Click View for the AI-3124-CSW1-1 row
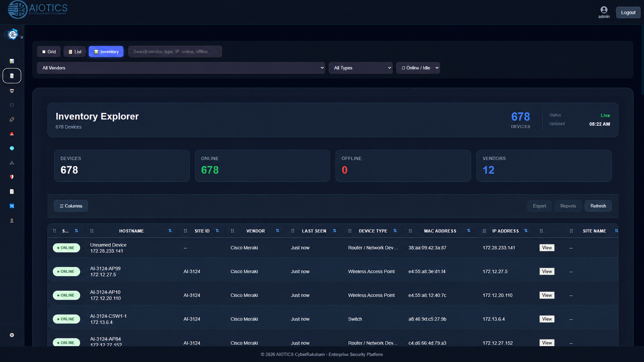The width and height of the screenshot is (644, 362). pos(547,319)
